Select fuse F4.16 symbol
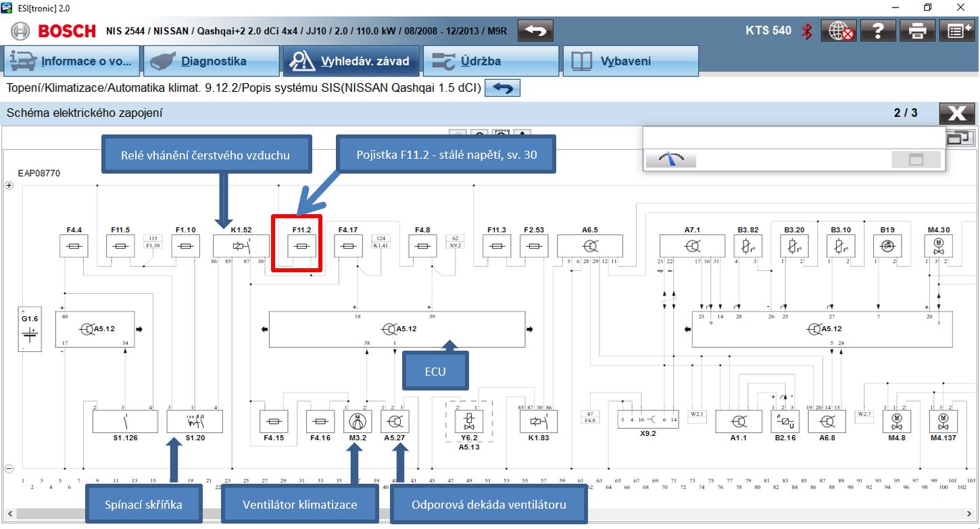The width and height of the screenshot is (980, 529). coord(320,422)
